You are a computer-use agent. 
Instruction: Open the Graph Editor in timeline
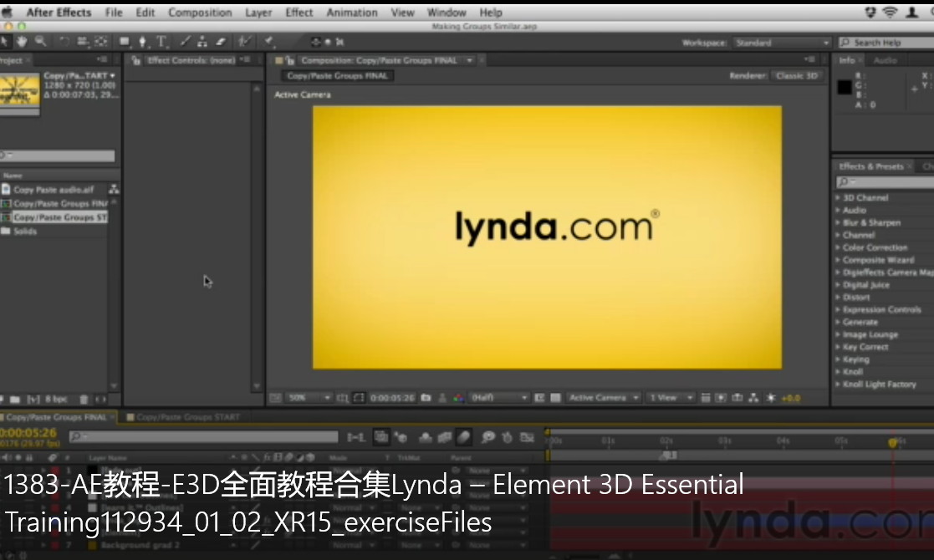[x=527, y=437]
